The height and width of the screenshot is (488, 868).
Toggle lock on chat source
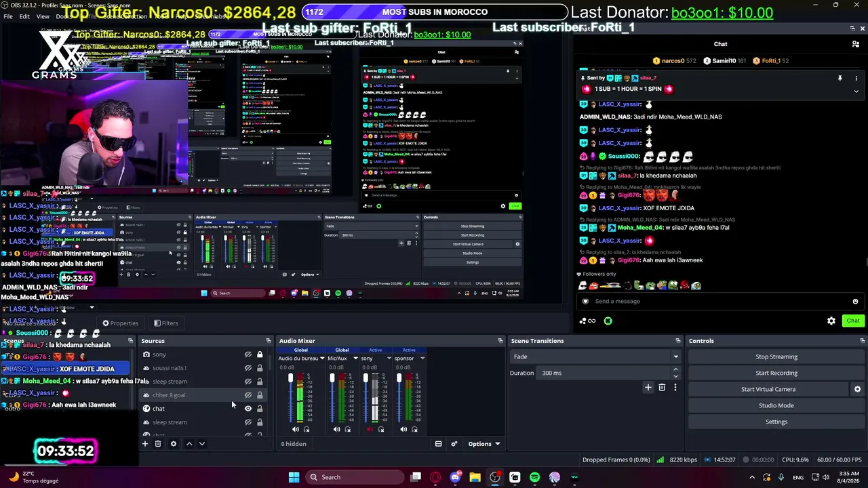click(x=260, y=409)
